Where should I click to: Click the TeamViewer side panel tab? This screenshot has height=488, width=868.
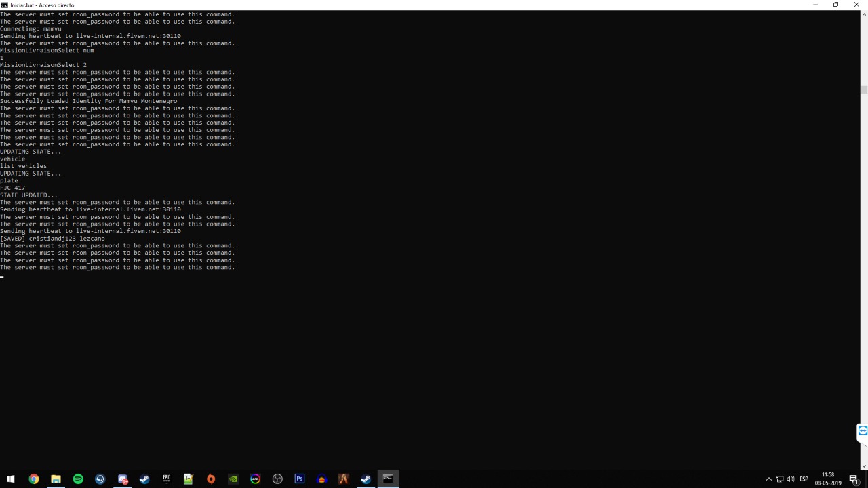pos(863,432)
